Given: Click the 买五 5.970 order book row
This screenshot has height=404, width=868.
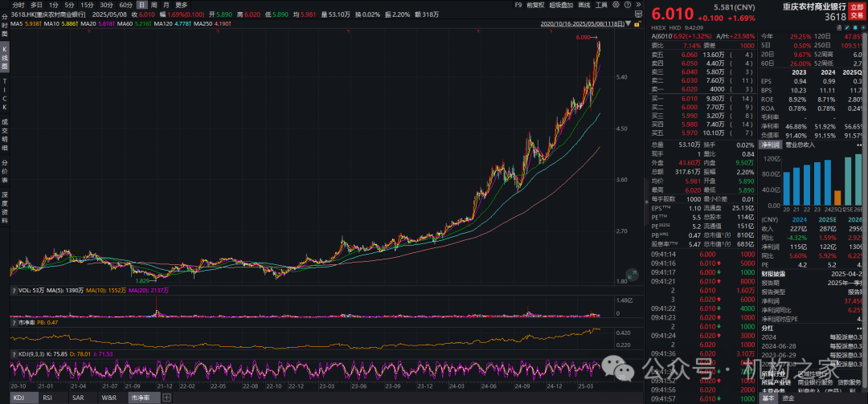Looking at the screenshot, I should point(702,133).
